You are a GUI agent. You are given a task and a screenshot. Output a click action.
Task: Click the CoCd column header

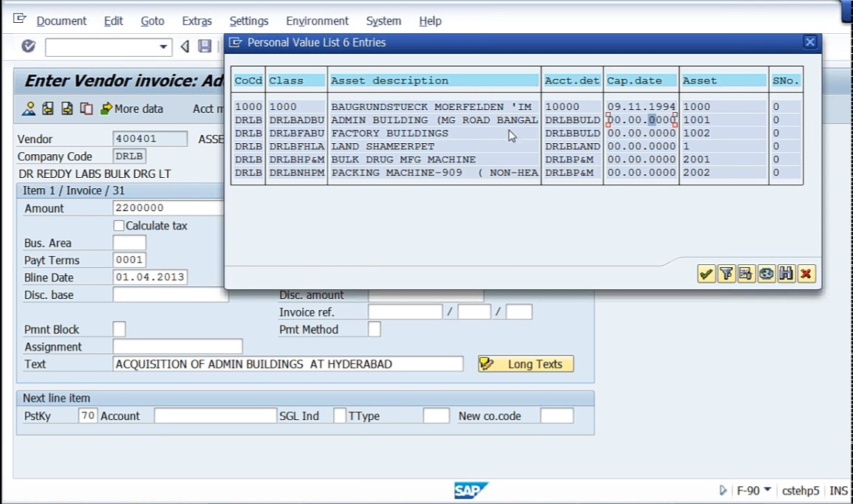pyautogui.click(x=248, y=80)
